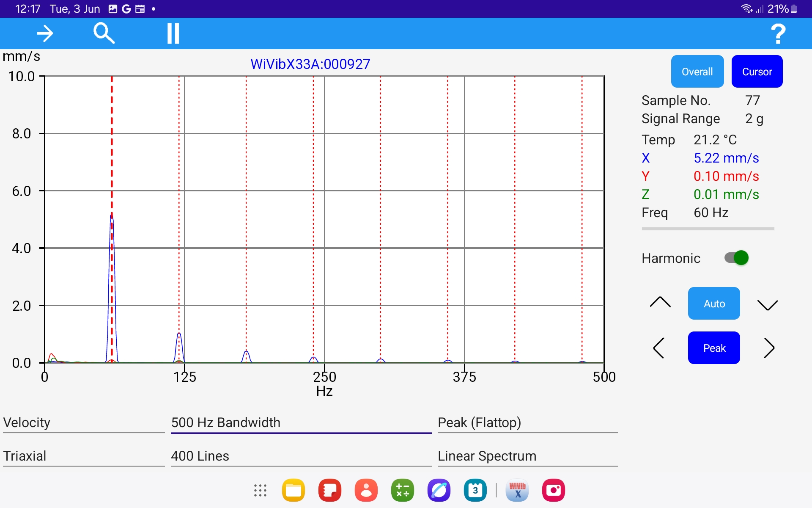Toggle the Harmonic switch off
This screenshot has height=508, width=812.
(736, 258)
